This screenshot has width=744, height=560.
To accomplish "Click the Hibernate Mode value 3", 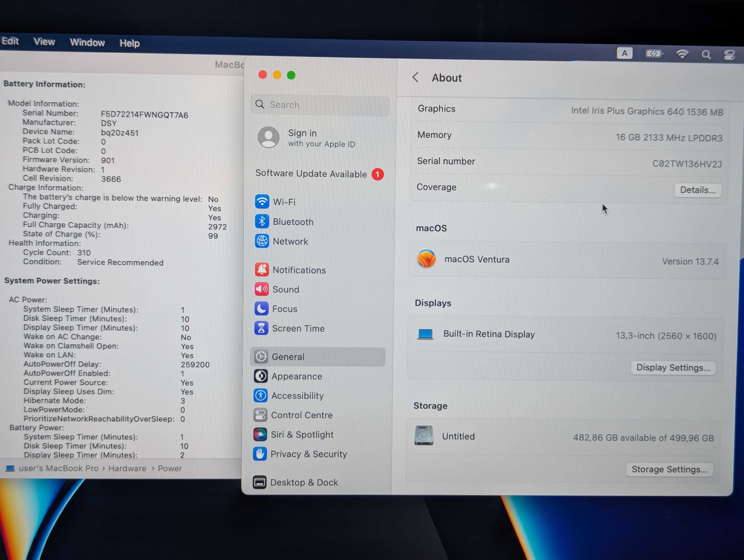I will [183, 401].
